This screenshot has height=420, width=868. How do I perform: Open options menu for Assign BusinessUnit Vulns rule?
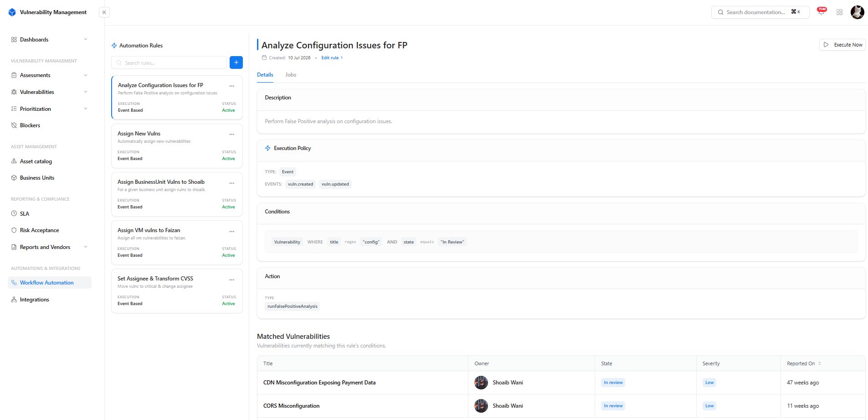[x=231, y=182]
